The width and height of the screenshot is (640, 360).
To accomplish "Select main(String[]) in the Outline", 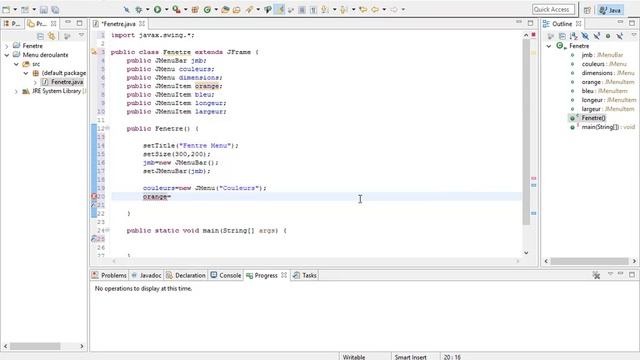I will 603,127.
